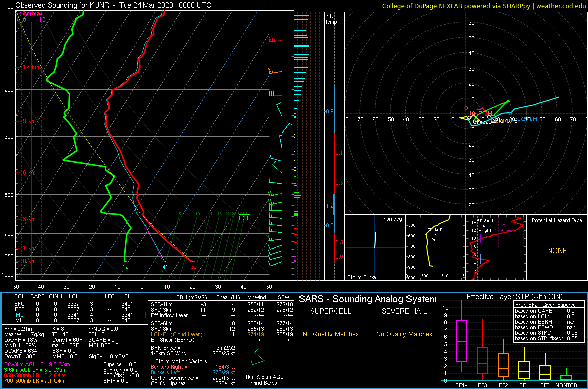588x389 pixels.
Task: Click the SARS - Sounding Analog System heading
Action: pos(368,299)
